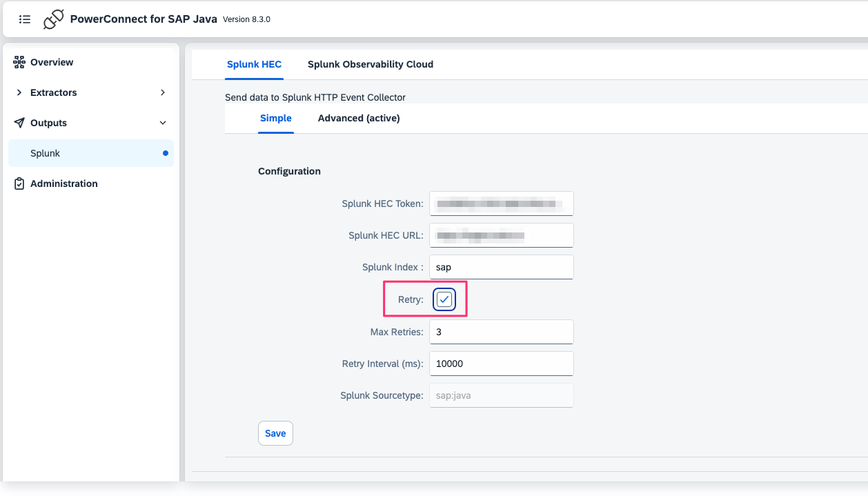Switch to Splunk Observability Cloud tab
The height and width of the screenshot is (496, 868).
click(x=370, y=64)
